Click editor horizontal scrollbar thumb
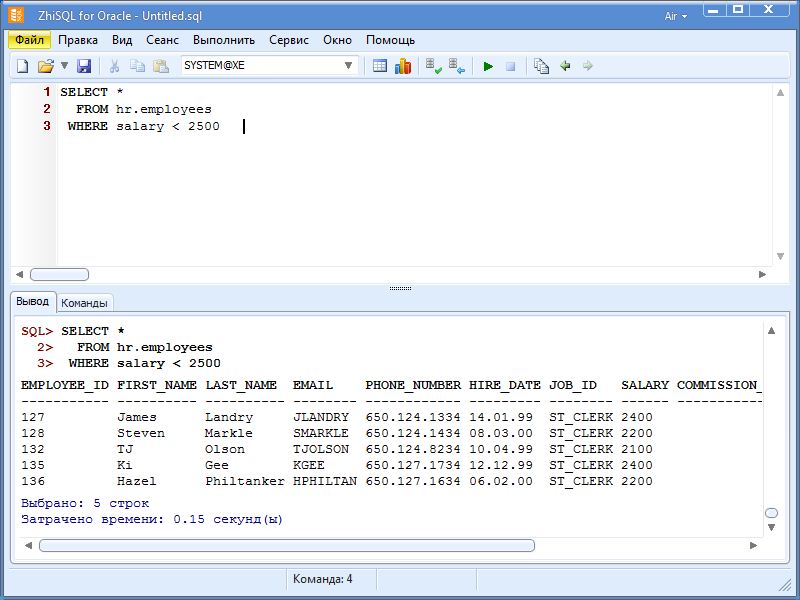The height and width of the screenshot is (600, 800). pyautogui.click(x=60, y=274)
